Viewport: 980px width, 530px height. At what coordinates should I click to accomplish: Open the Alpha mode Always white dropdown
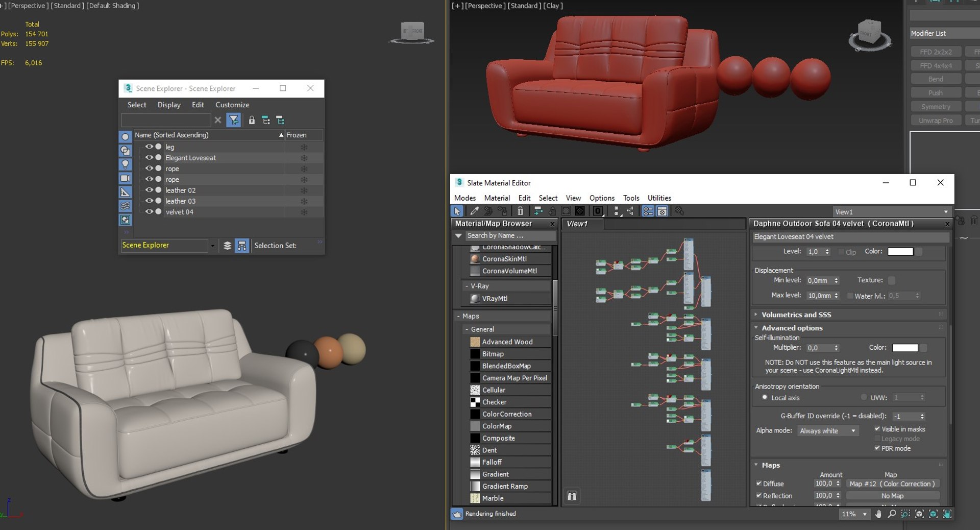[828, 431]
